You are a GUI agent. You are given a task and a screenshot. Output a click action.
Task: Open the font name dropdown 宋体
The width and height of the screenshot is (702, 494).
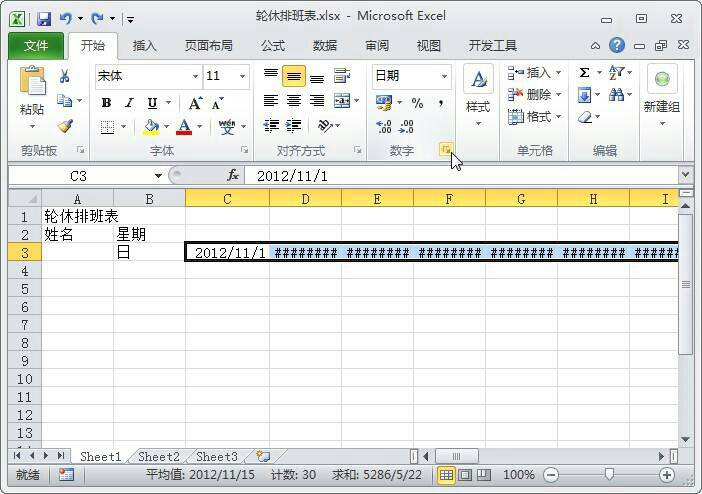(x=195, y=76)
